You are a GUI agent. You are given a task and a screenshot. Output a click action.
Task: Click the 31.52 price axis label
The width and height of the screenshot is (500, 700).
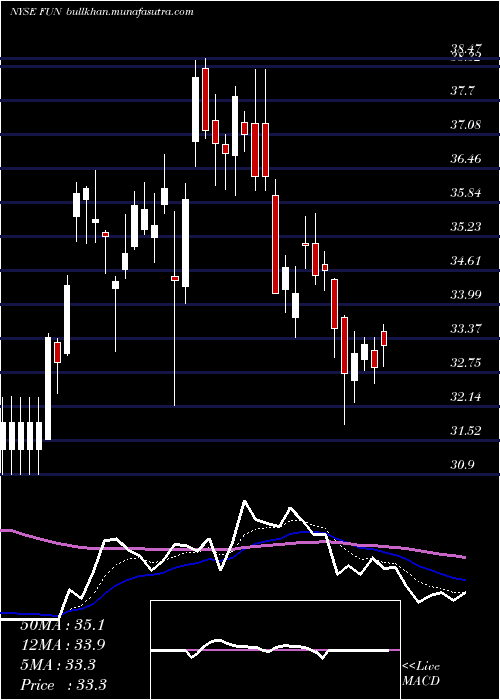click(x=465, y=431)
